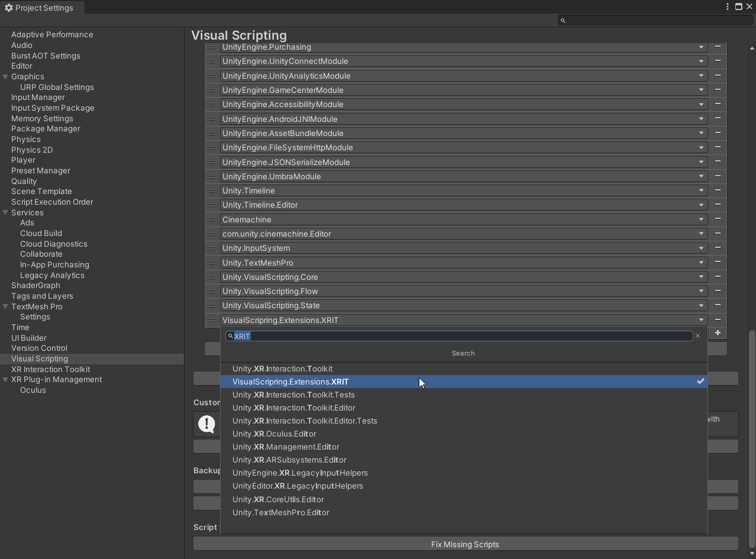The width and height of the screenshot is (756, 559).
Task: Click the magnifier icon in settings search
Action: tap(563, 21)
